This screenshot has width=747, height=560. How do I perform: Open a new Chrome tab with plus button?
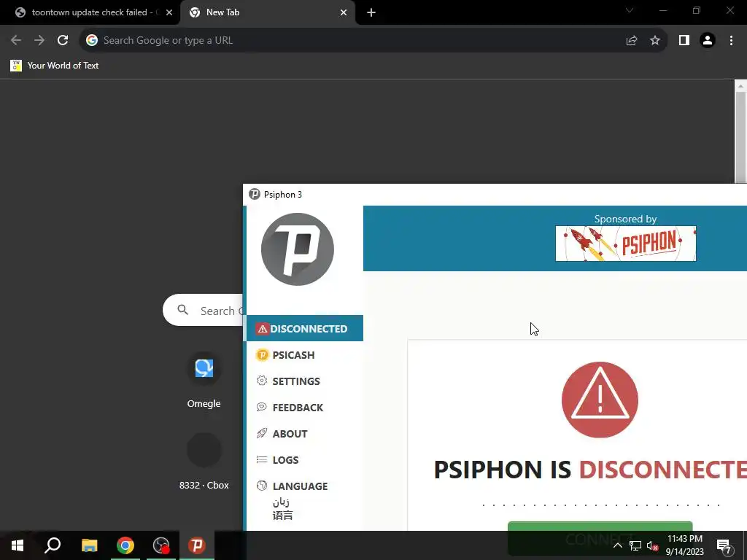371,13
